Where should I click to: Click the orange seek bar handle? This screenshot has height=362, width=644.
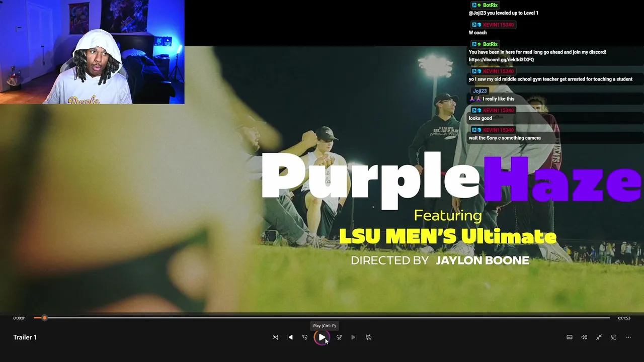(x=44, y=318)
